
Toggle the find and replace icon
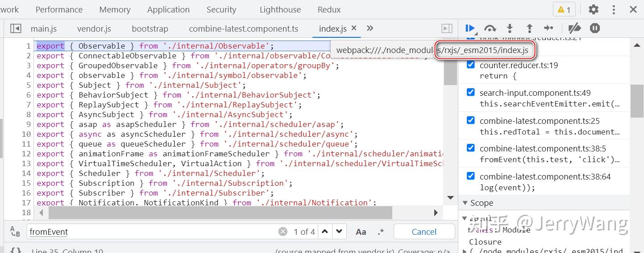point(15,232)
